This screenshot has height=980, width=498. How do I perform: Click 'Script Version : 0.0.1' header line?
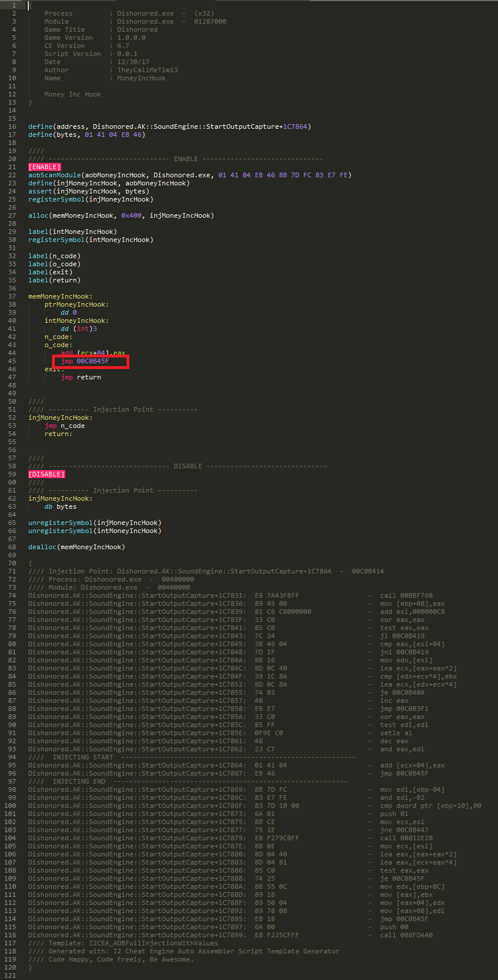pyautogui.click(x=91, y=54)
